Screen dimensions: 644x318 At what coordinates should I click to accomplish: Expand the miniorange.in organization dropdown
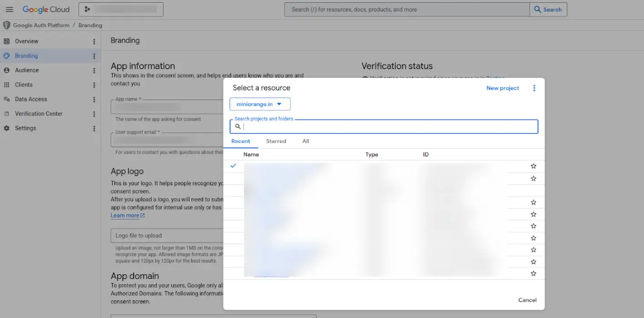[x=260, y=104]
